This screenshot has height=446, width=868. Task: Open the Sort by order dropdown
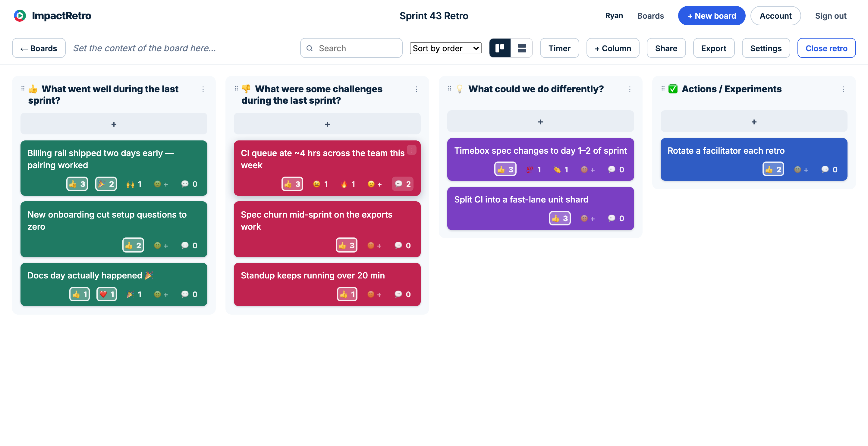(x=445, y=48)
